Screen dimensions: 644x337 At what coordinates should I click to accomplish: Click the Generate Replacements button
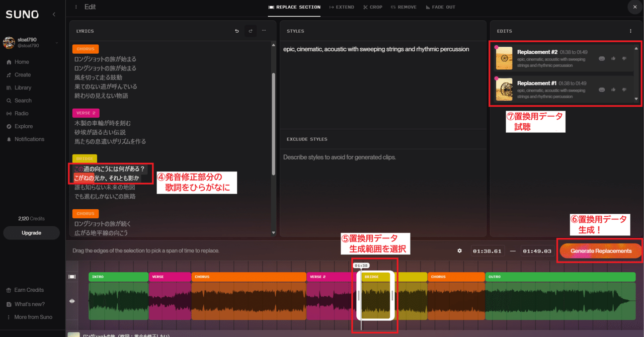601,251
